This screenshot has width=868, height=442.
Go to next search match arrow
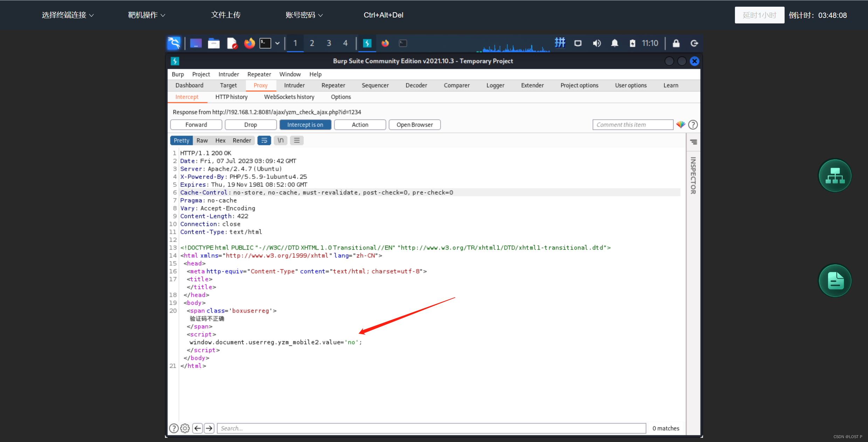[x=209, y=428]
